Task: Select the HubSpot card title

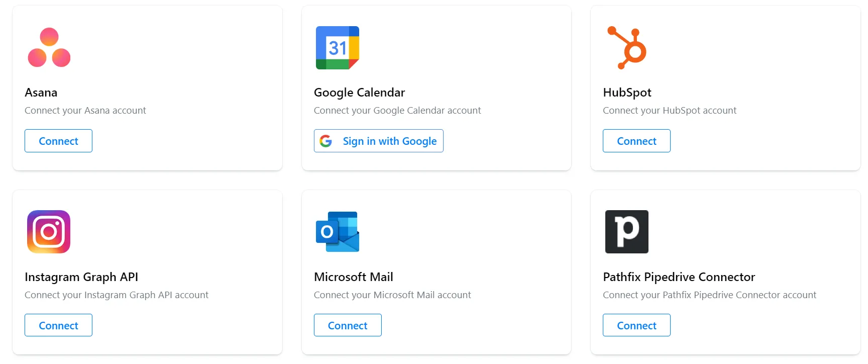Action: click(x=627, y=93)
